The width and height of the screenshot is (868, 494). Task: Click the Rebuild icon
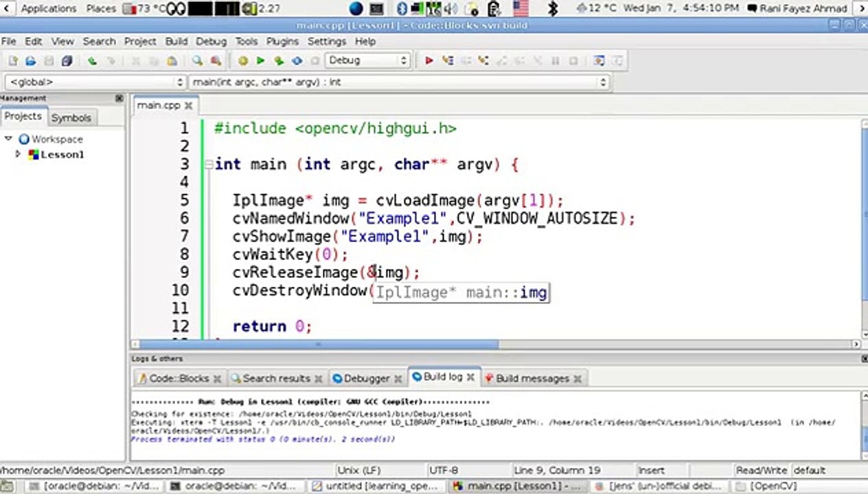[297, 60]
